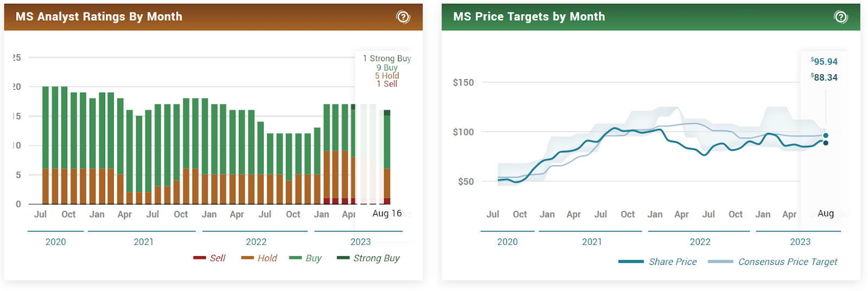Toggle the Buy legend entry
Viewport: 868px width, 291px height.
point(305,258)
